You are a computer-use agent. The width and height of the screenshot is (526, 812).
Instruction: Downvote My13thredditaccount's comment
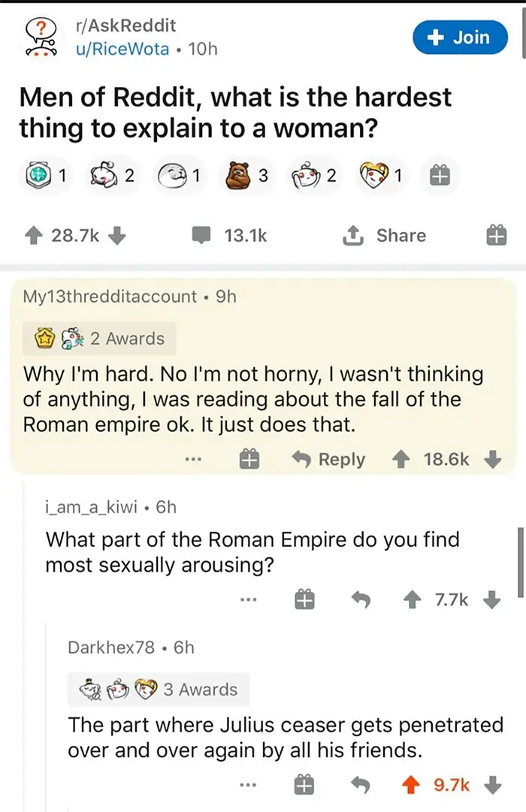492,460
